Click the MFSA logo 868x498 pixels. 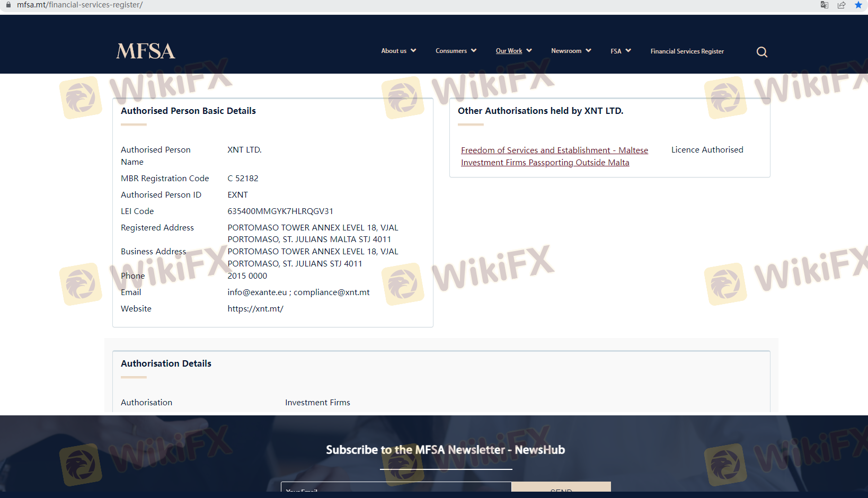tap(146, 51)
